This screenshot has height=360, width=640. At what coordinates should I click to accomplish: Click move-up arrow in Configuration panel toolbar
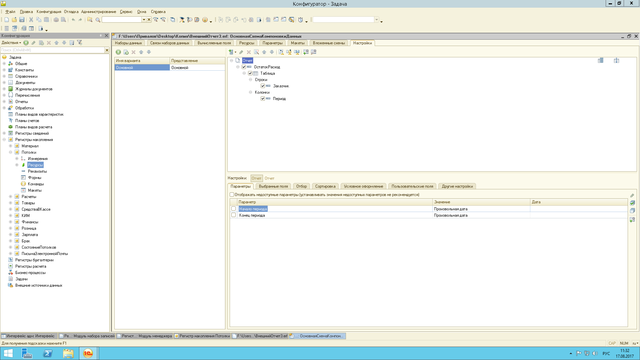tap(56, 42)
